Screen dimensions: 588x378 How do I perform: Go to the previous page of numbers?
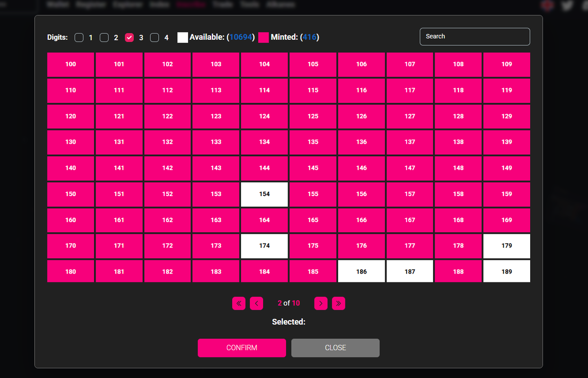tap(256, 303)
